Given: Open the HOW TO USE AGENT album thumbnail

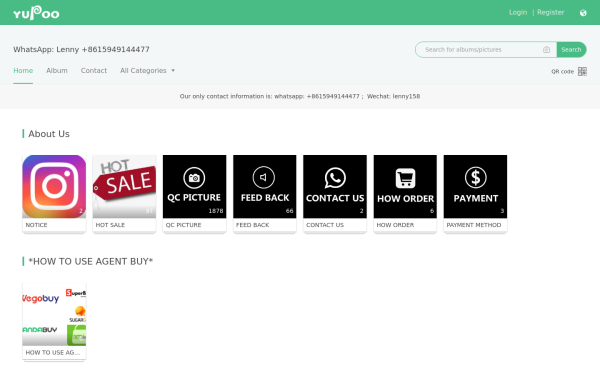Looking at the screenshot, I should (x=54, y=314).
